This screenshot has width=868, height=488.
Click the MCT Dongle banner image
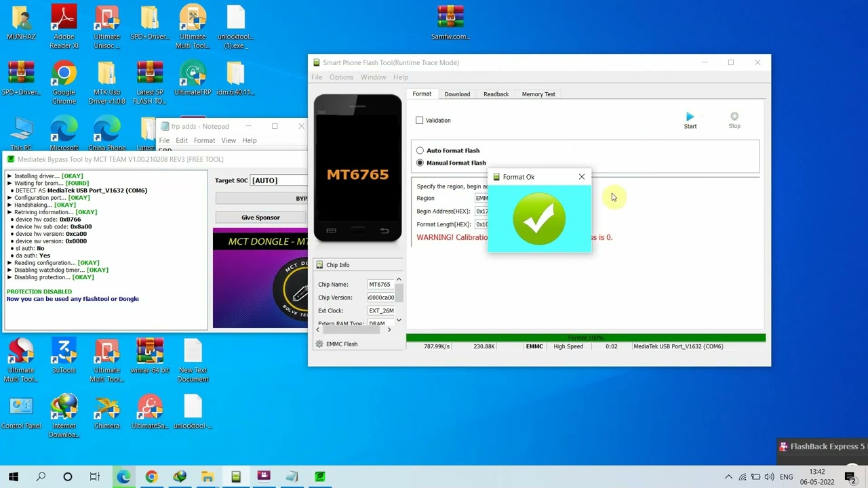click(260, 278)
